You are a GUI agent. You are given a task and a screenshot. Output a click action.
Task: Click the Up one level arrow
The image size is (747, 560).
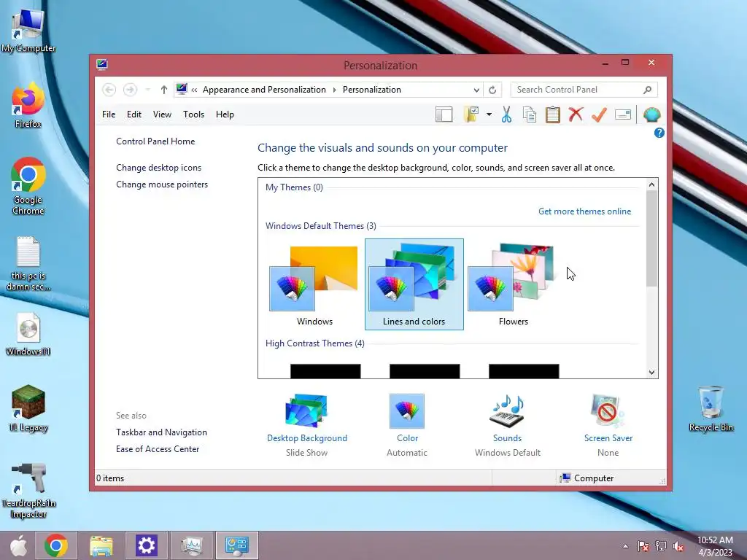[x=164, y=90]
